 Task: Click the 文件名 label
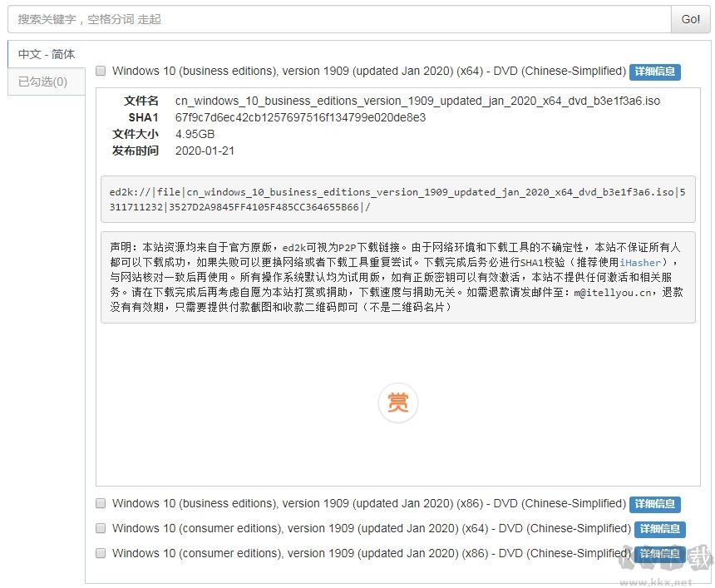141,101
